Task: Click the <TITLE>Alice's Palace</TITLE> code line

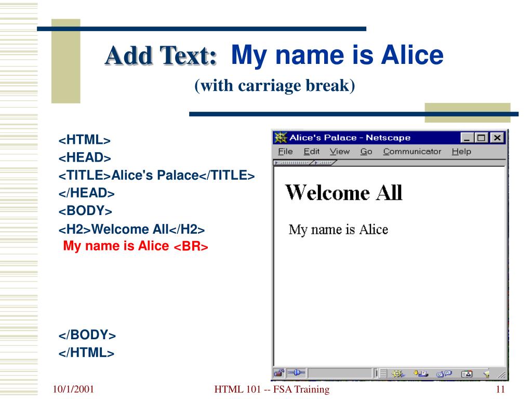Action: pos(157,176)
